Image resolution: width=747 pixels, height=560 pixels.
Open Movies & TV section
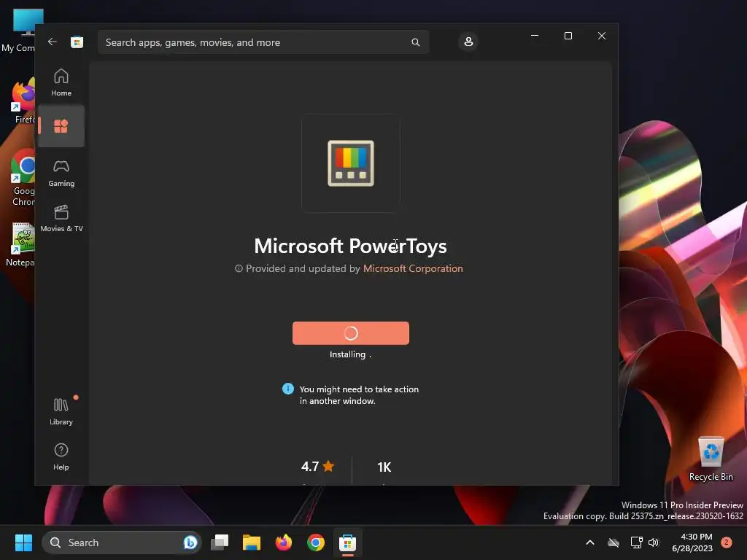pos(61,219)
